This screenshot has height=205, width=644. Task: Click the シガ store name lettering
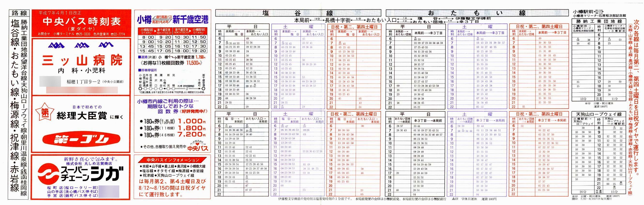(107, 174)
